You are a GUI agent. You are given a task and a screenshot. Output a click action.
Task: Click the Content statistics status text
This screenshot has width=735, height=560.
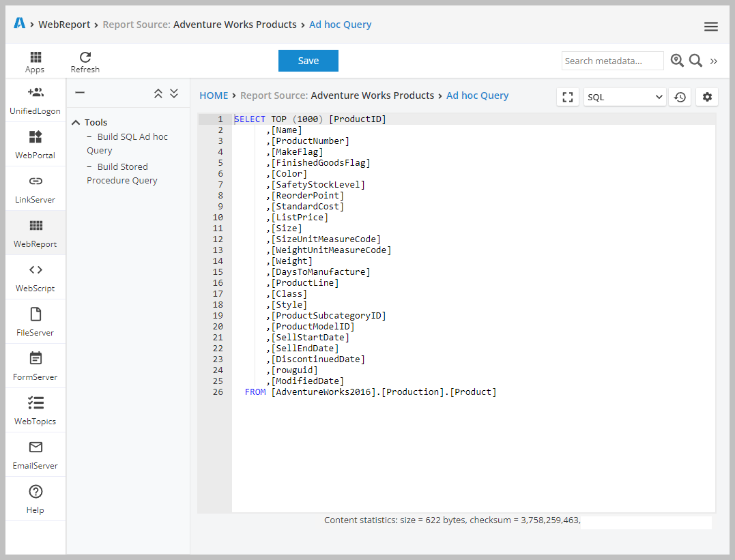pos(452,520)
